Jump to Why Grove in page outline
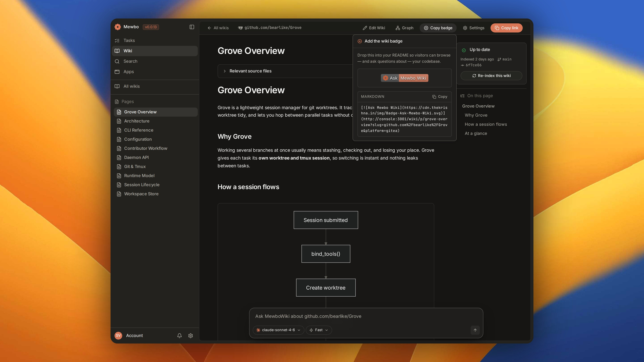The width and height of the screenshot is (644, 362). coord(476,115)
